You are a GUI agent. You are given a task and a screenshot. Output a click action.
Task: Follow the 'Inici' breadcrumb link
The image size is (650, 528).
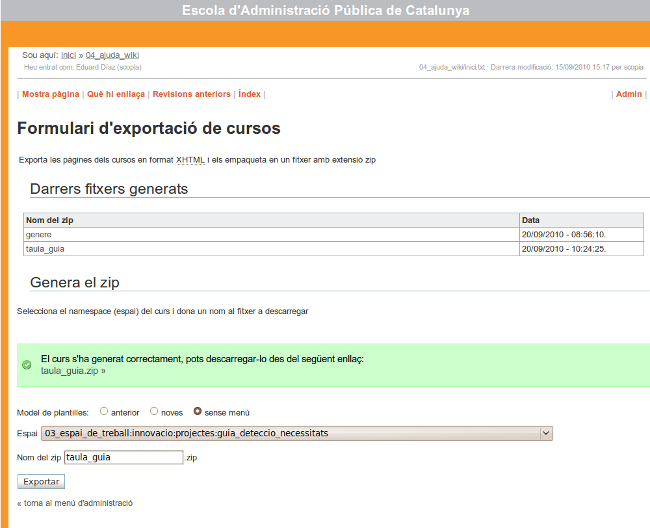tap(69, 55)
